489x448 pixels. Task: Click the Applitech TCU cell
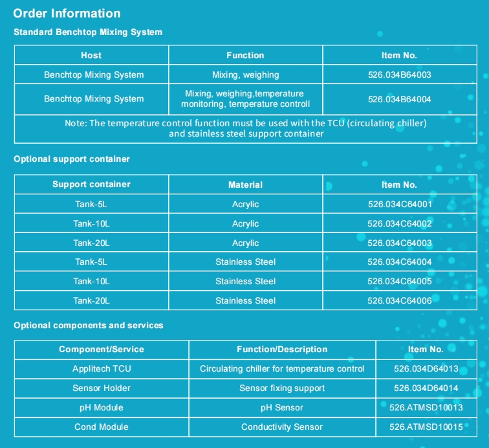(x=102, y=368)
